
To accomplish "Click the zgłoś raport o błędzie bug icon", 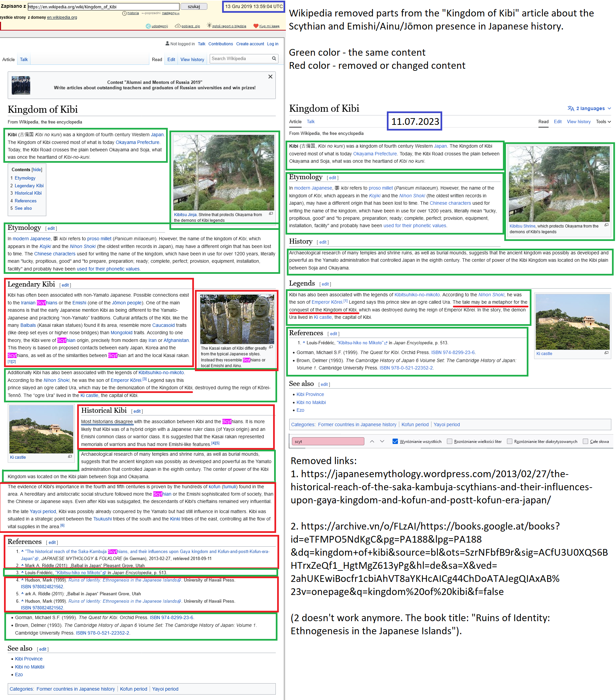I will [x=209, y=26].
